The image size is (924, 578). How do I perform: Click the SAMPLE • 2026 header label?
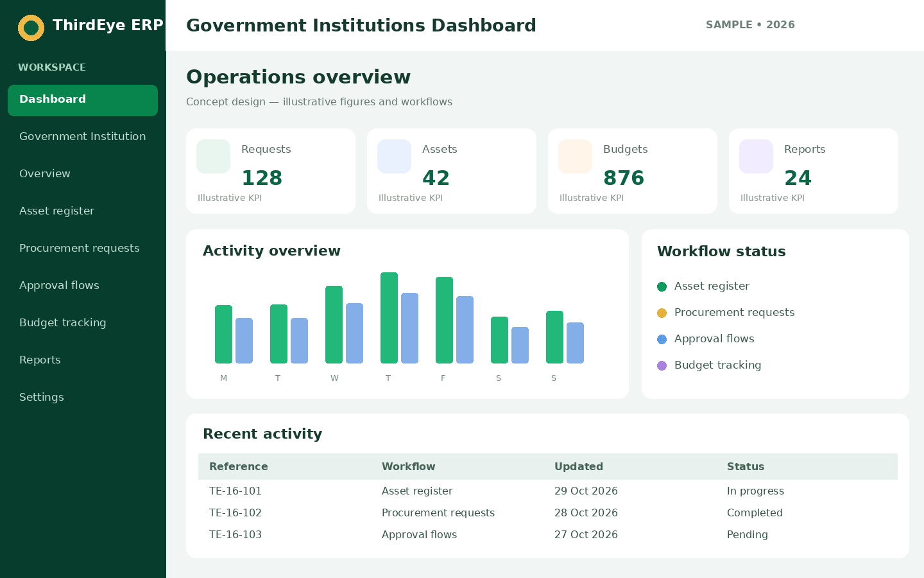(x=750, y=25)
